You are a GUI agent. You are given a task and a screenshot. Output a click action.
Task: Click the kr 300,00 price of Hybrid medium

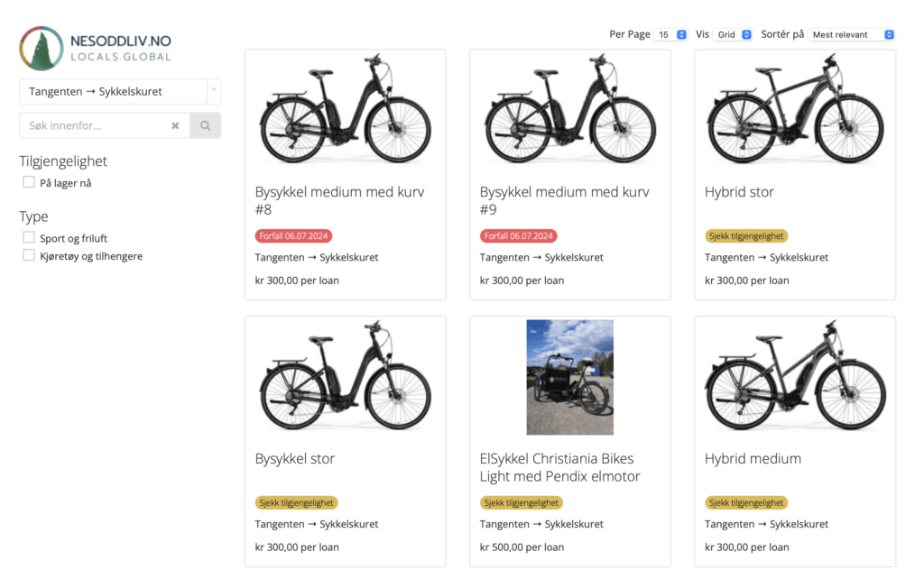tap(746, 547)
